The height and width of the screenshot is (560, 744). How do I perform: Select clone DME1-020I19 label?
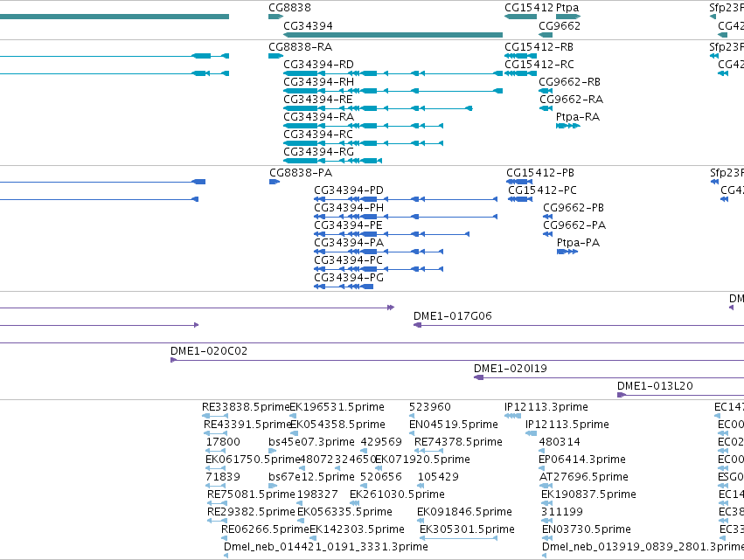coord(510,369)
